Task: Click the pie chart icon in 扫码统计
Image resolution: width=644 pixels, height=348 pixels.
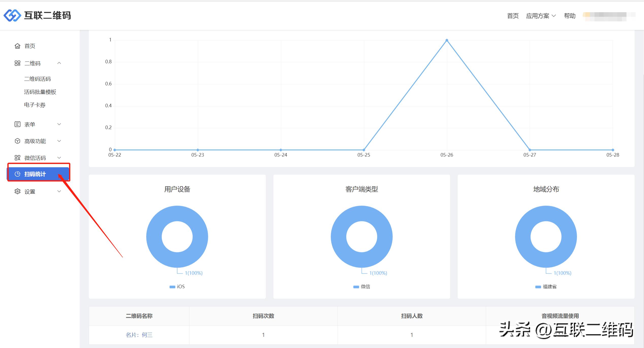Action: click(x=18, y=174)
